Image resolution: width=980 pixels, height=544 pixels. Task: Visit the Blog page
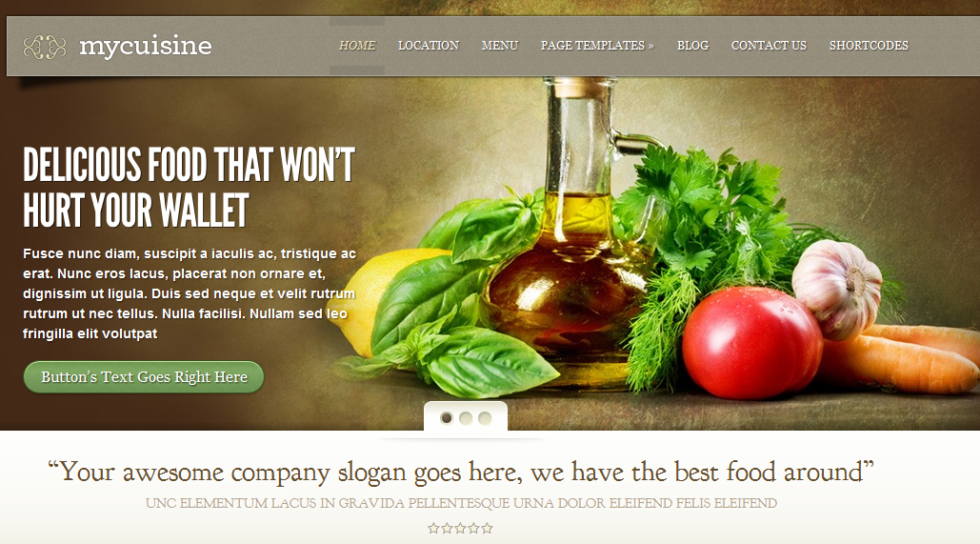click(693, 46)
